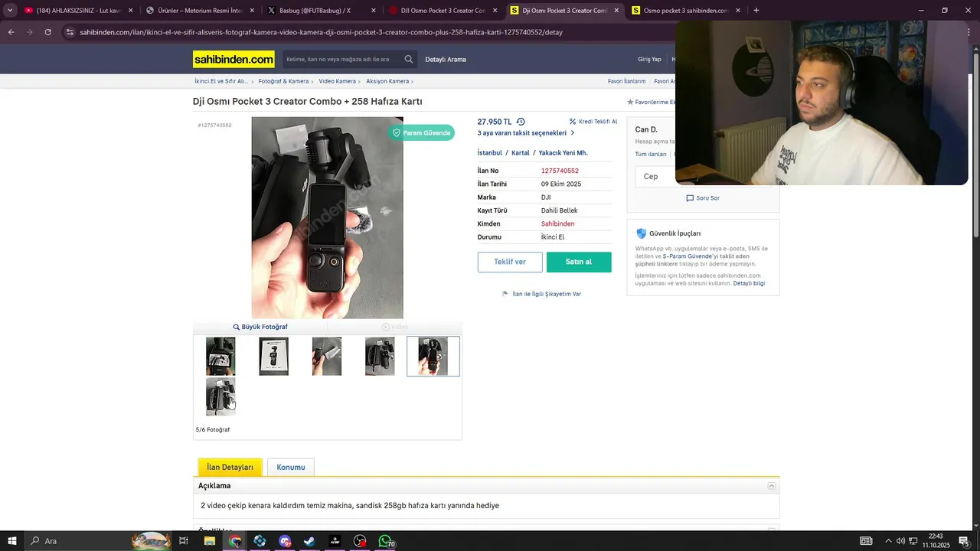Click Favori İlanlarım link
This screenshot has width=980, height=551.
pyautogui.click(x=627, y=81)
